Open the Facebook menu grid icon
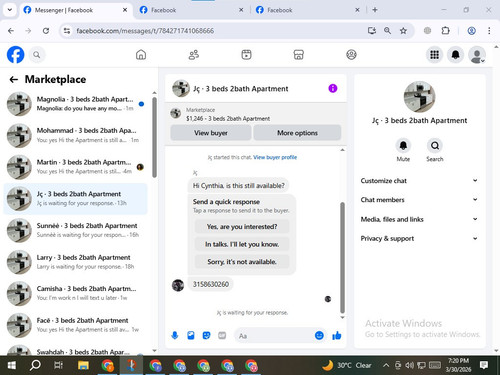The image size is (500, 375). point(434,55)
